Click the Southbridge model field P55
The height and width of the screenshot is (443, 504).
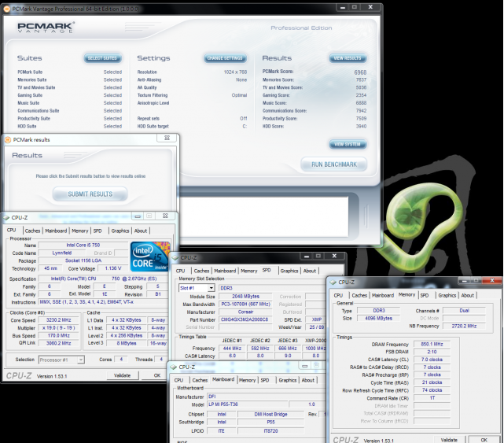270,422
